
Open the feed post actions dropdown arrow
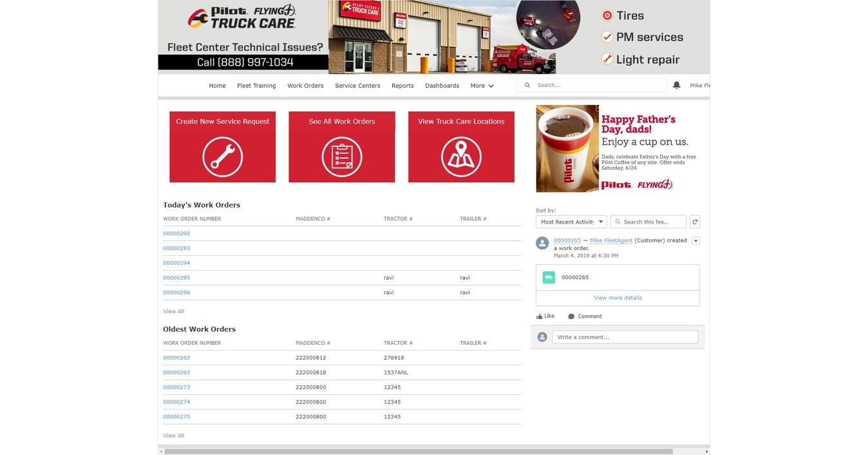[695, 241]
